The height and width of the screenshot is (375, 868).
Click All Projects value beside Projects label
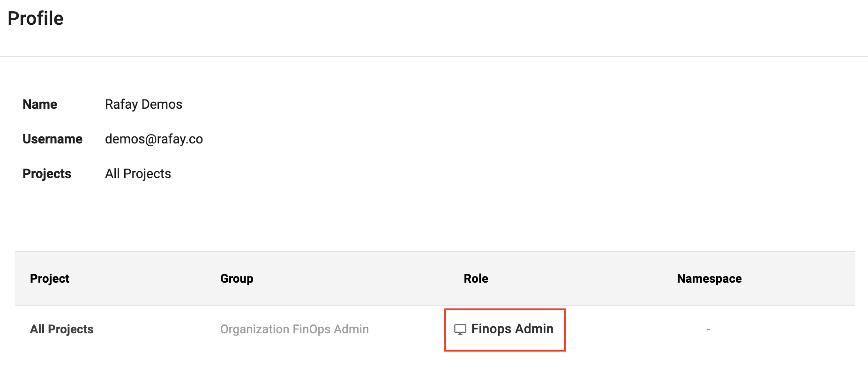pos(138,173)
